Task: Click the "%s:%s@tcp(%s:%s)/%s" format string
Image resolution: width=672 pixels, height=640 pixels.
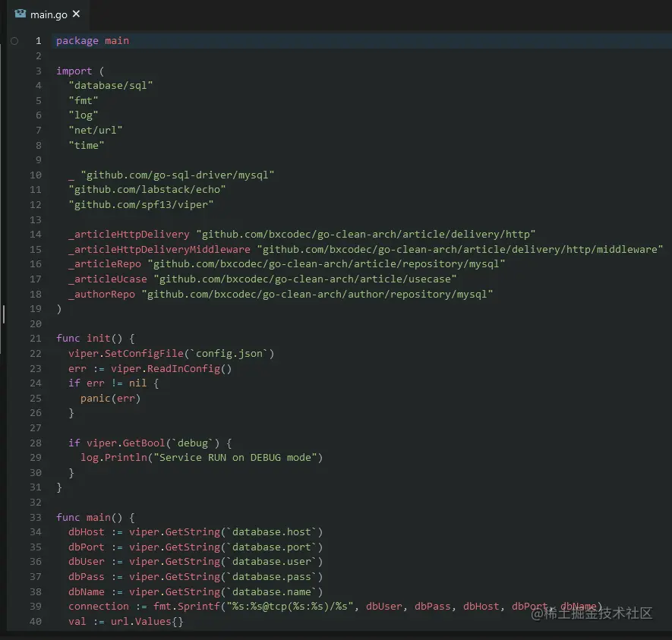Action: coord(290,607)
